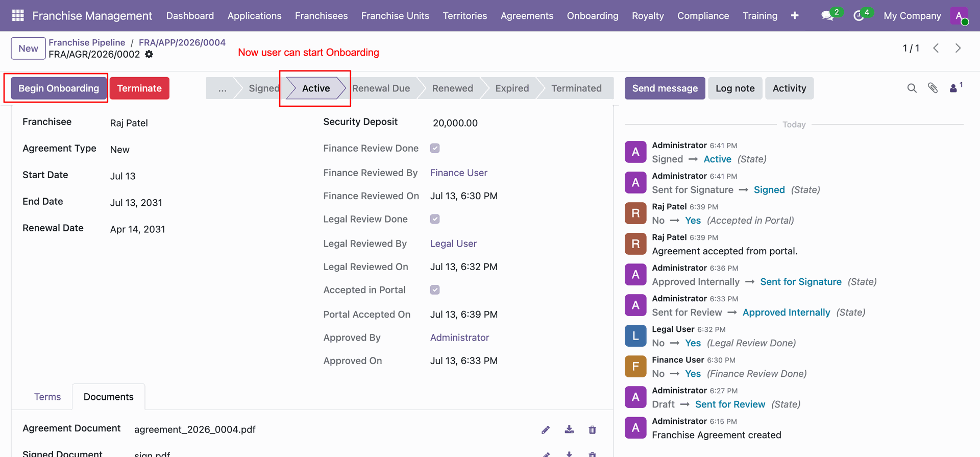Toggle the Accepted in Portal checkbox

tap(435, 290)
